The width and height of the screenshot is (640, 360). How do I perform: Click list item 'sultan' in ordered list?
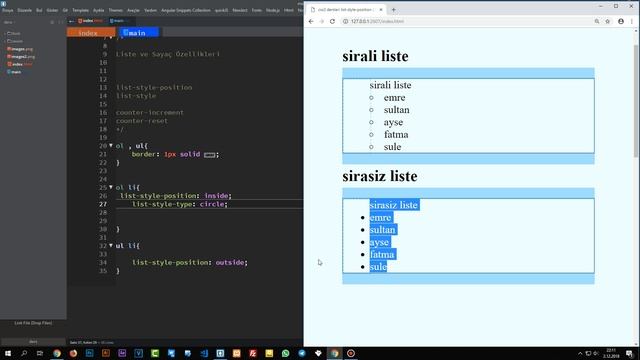coord(396,110)
